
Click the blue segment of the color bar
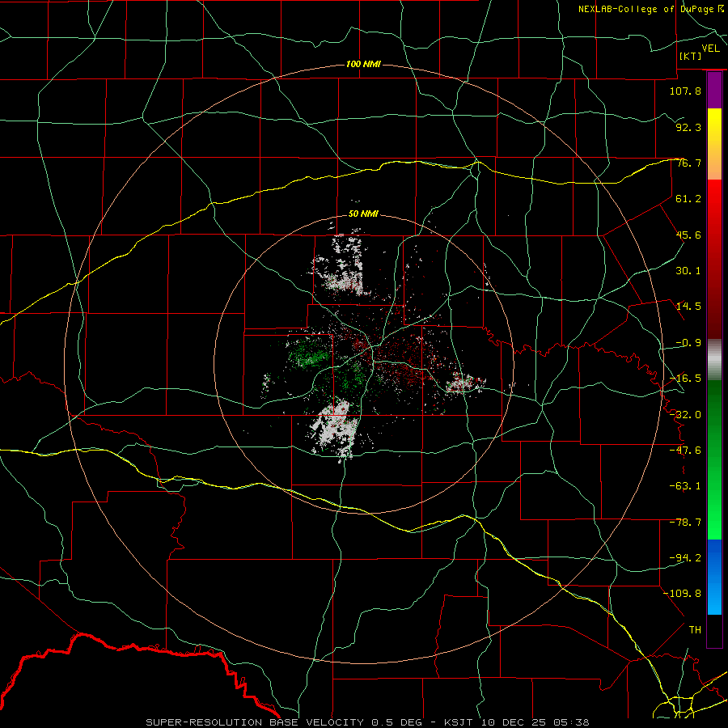tap(714, 577)
